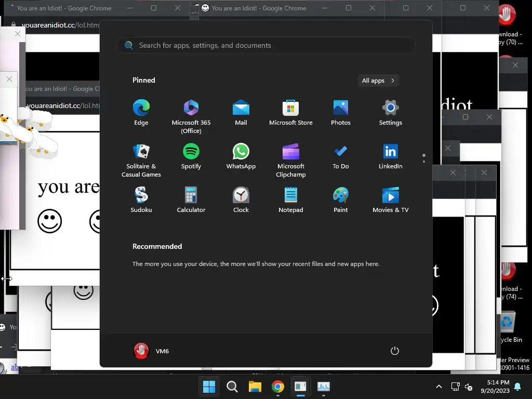Open Microsoft Clipchamp
The width and height of the screenshot is (532, 399).
[291, 161]
